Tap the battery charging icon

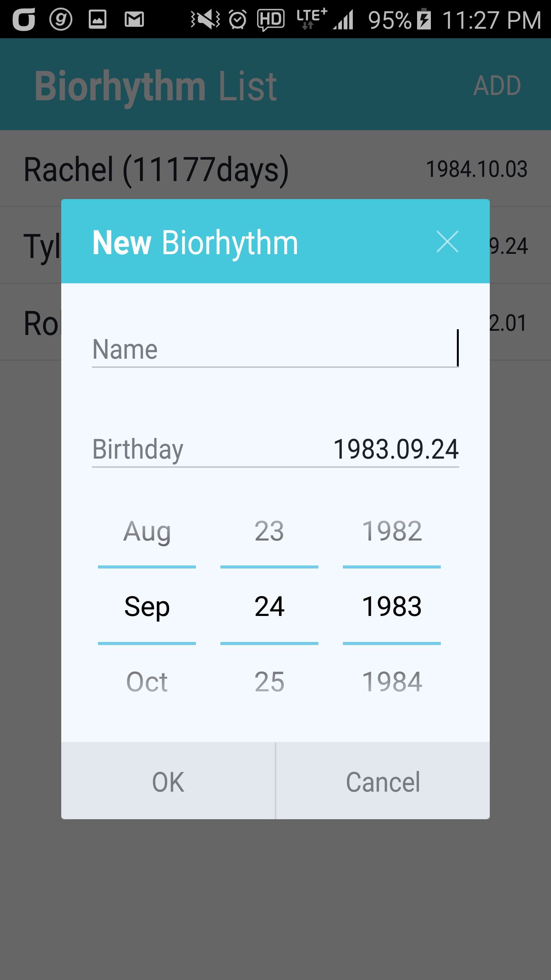424,19
